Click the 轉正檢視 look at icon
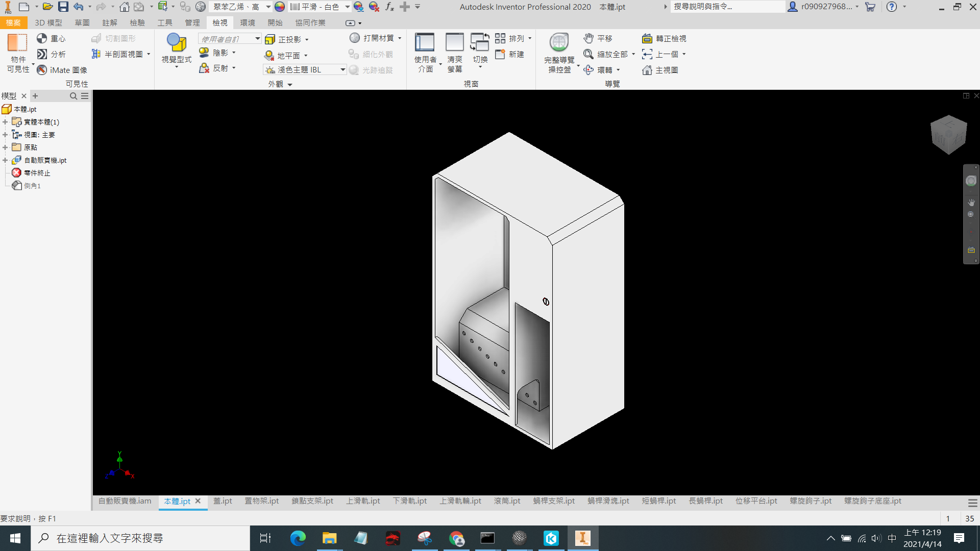Screen dimensions: 980x551 click(x=647, y=38)
